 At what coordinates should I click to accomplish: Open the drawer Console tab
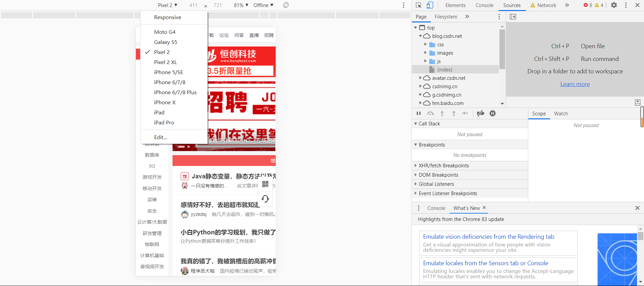tap(436, 208)
